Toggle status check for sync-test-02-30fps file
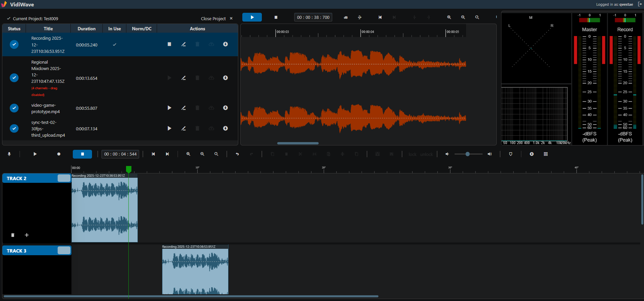 (x=14, y=129)
